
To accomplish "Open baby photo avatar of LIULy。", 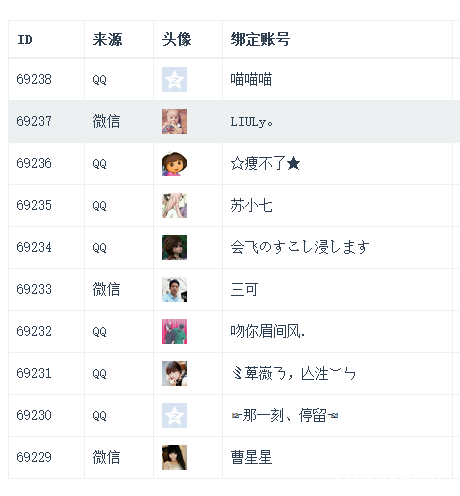I will (174, 121).
